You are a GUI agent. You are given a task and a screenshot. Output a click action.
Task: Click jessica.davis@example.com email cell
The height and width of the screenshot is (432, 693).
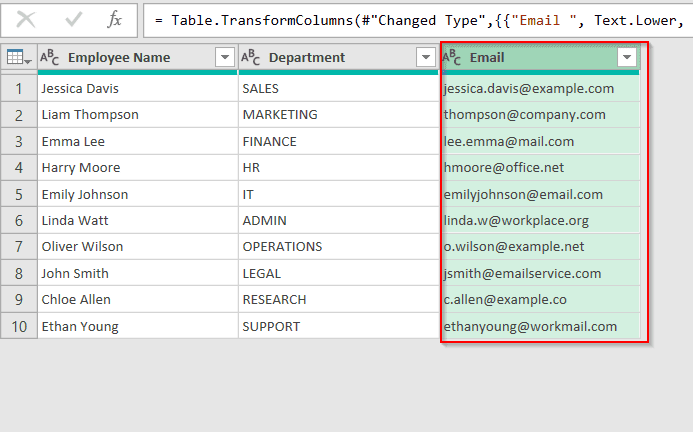click(540, 88)
